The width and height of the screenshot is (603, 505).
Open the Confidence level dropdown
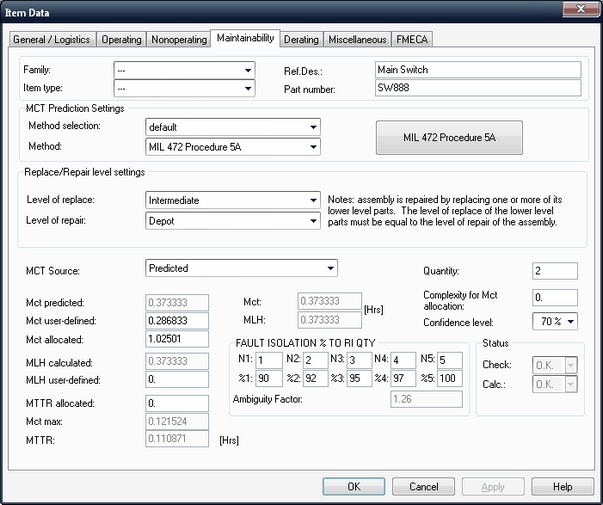coord(555,321)
